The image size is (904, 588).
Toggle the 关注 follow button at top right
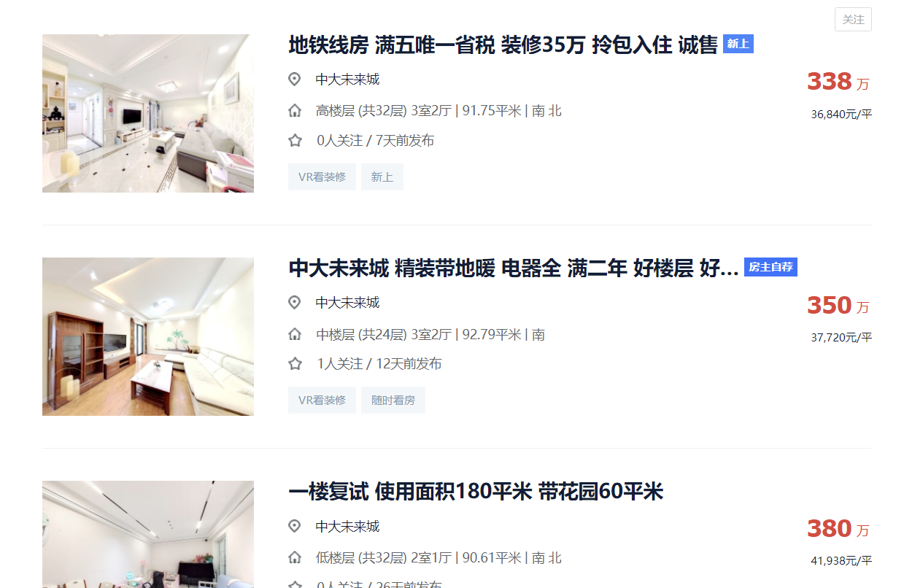coord(853,20)
